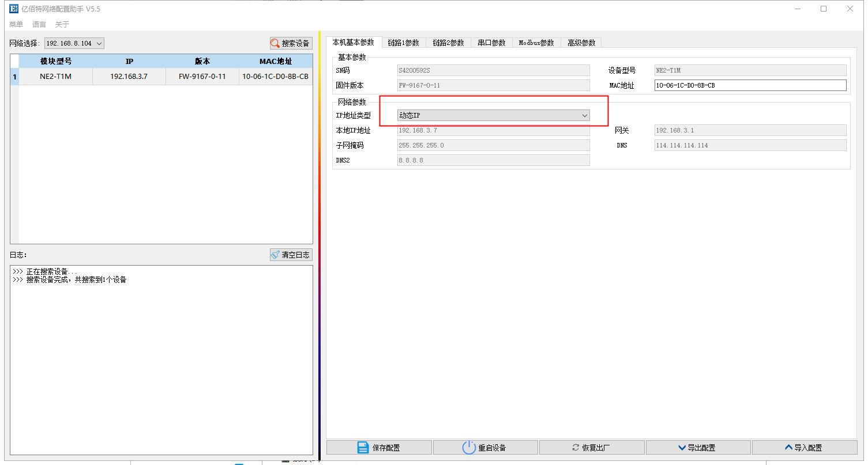The width and height of the screenshot is (868, 465).
Task: Expand the IP地址类型 dropdown
Action: (x=493, y=115)
